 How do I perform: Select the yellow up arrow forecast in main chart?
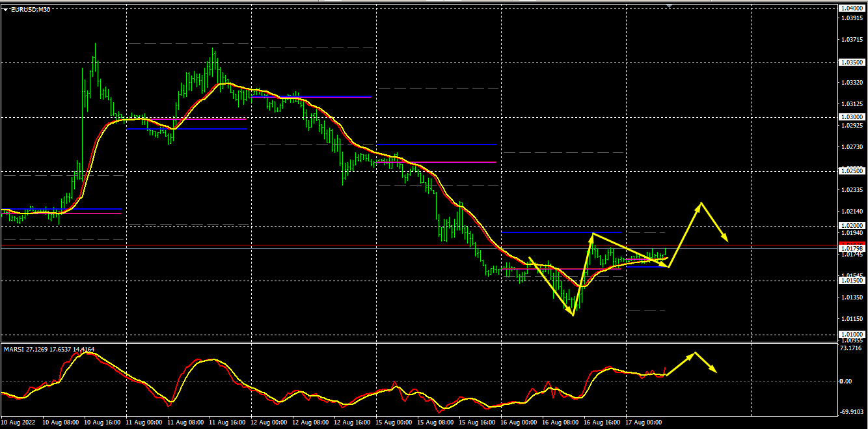coord(685,234)
